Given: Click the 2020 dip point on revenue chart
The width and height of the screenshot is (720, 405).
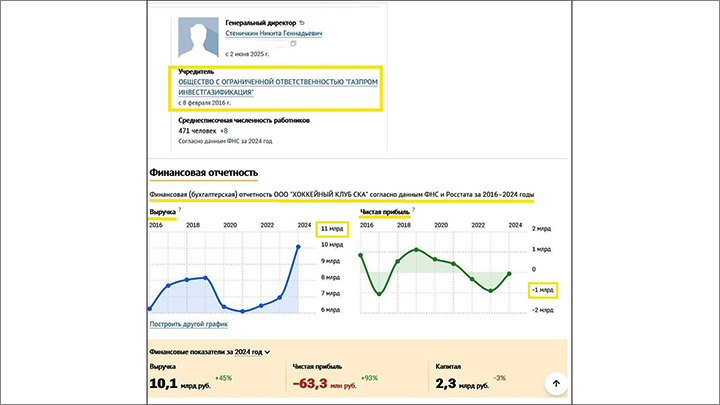Looking at the screenshot, I should pyautogui.click(x=224, y=307).
